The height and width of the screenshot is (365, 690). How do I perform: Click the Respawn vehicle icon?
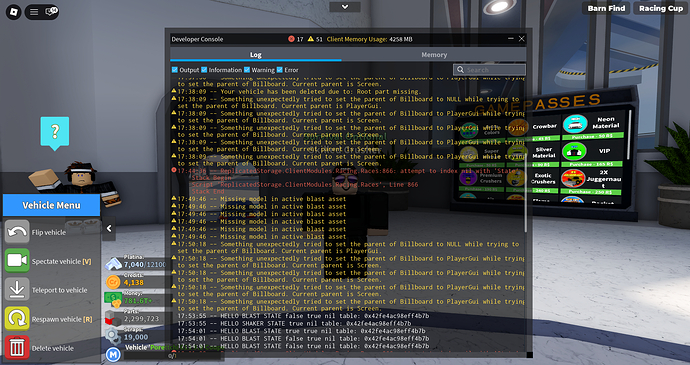(x=17, y=318)
